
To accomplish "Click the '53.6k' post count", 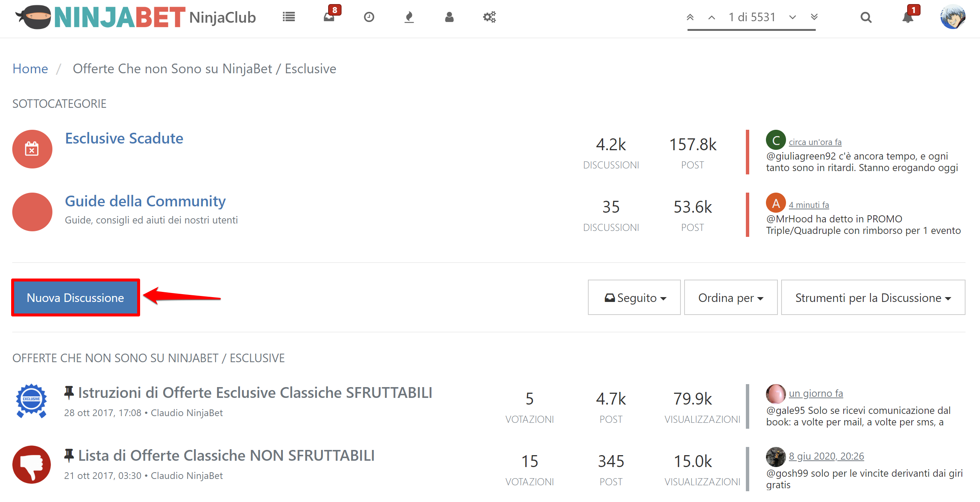I will coord(692,207).
